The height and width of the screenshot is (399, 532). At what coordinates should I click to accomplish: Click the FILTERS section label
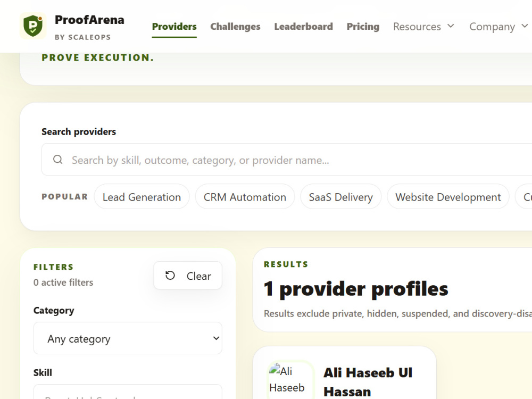tap(54, 267)
